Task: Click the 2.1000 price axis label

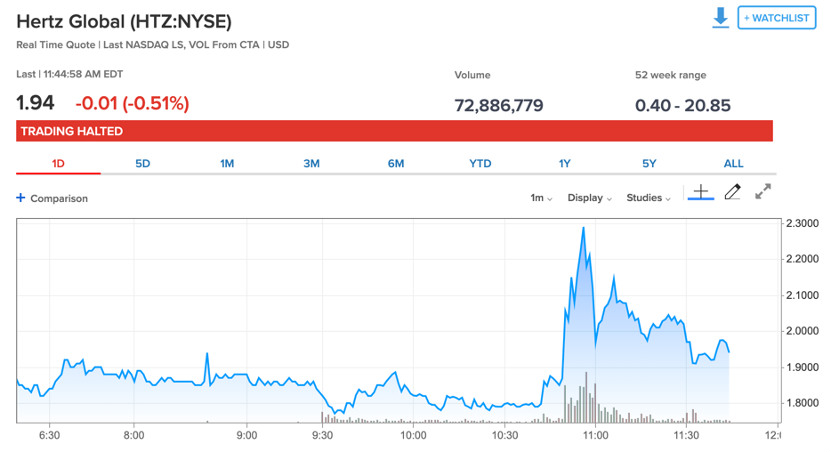Action: (x=802, y=295)
